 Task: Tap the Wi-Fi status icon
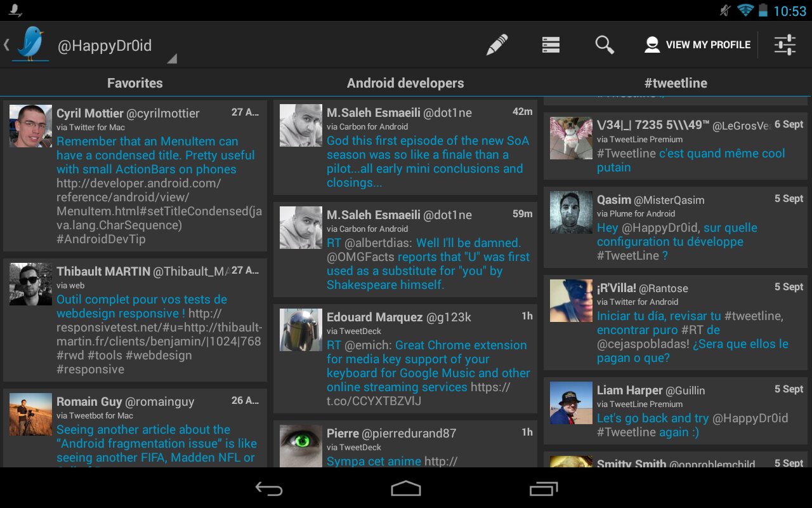tap(745, 10)
